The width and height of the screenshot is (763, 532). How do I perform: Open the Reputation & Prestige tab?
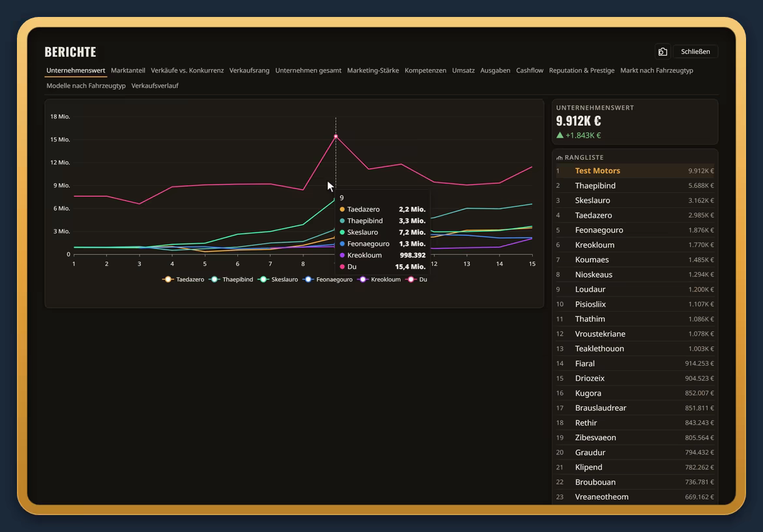582,70
